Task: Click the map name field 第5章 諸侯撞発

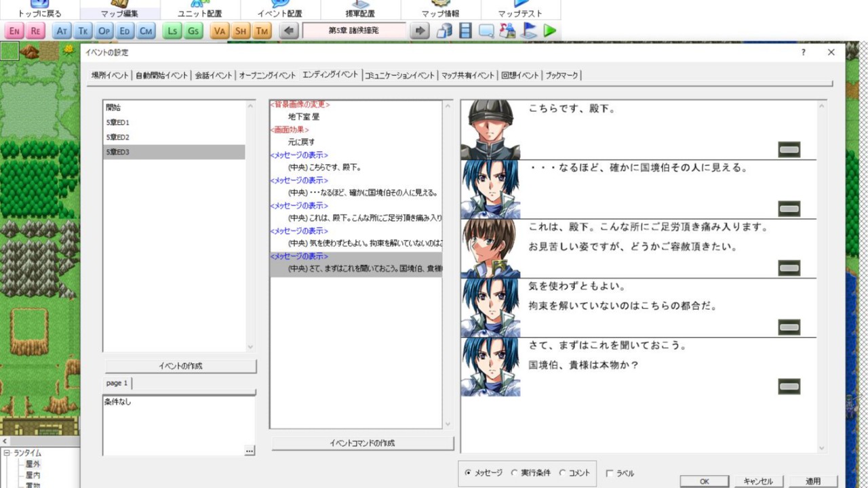Action: (x=354, y=31)
